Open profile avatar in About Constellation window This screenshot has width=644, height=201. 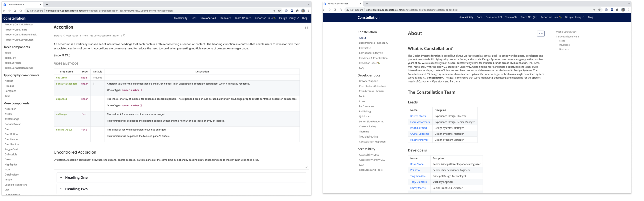[623, 10]
